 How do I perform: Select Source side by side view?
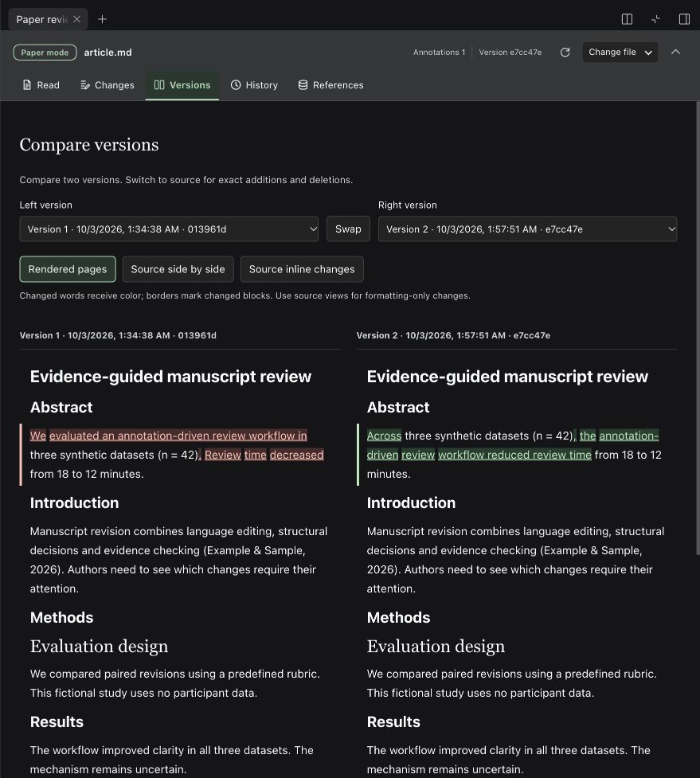(x=178, y=269)
